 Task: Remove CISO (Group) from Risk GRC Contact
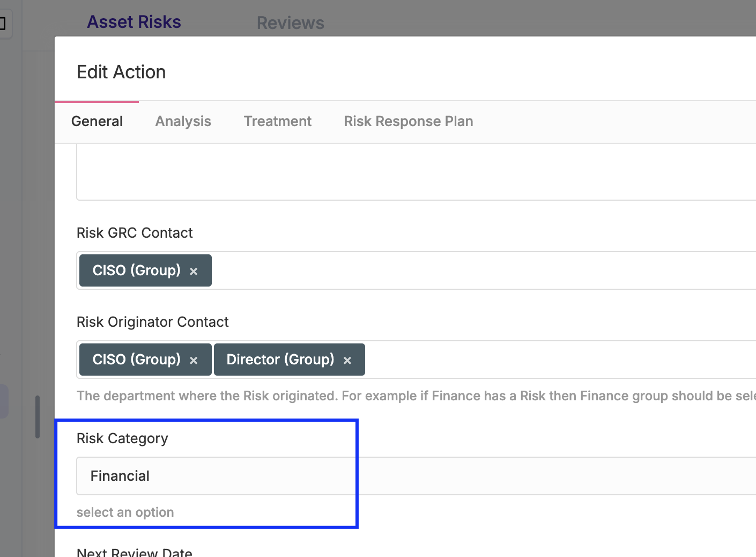194,272
